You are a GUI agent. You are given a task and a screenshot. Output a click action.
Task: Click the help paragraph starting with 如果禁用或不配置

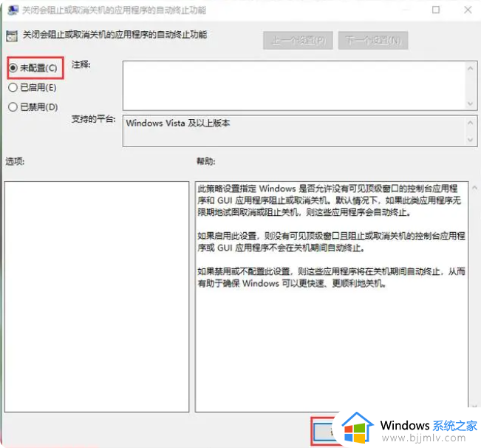pos(331,277)
